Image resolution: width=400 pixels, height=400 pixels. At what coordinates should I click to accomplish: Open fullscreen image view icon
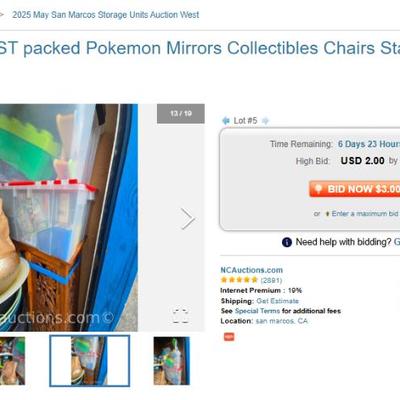coord(181,316)
